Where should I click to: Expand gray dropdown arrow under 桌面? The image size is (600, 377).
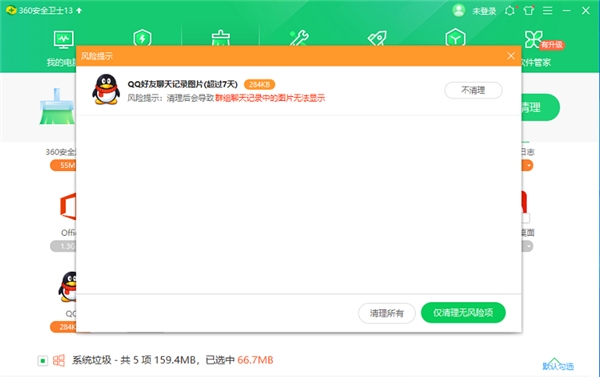(x=528, y=246)
